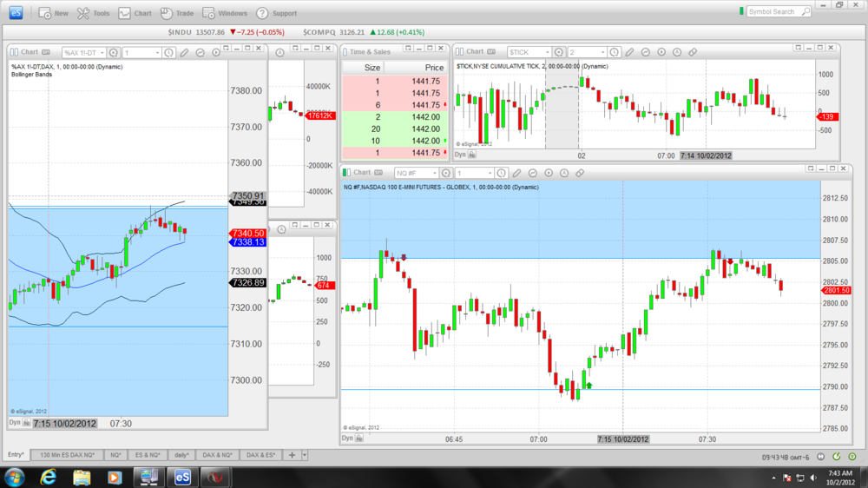868x488 pixels.
Task: Toggle DAX chart symbol-link badge
Action: coord(46,52)
